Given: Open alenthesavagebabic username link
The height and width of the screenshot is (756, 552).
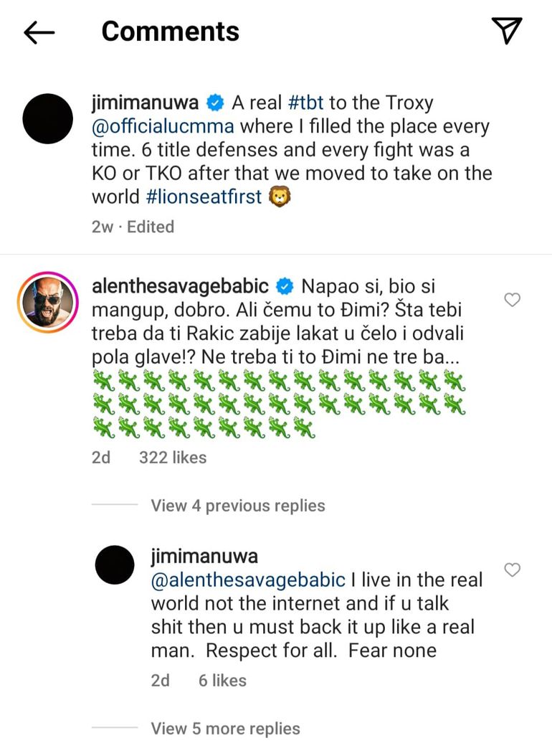Looking at the screenshot, I should [x=181, y=287].
